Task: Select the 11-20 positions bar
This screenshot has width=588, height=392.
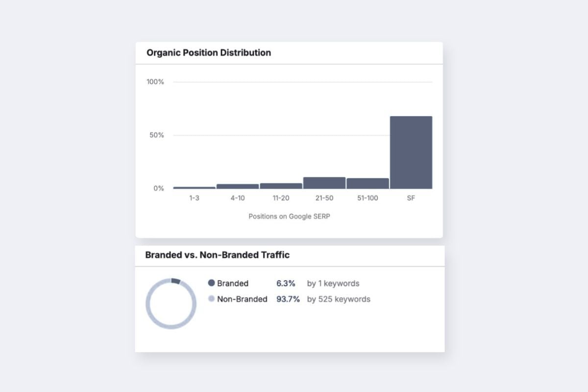Action: pos(281,186)
